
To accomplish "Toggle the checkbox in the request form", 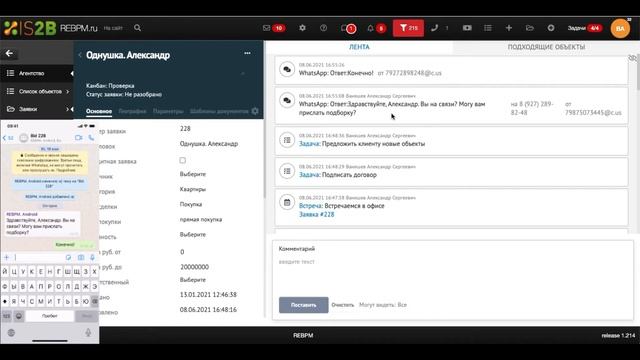I will click(x=182, y=160).
